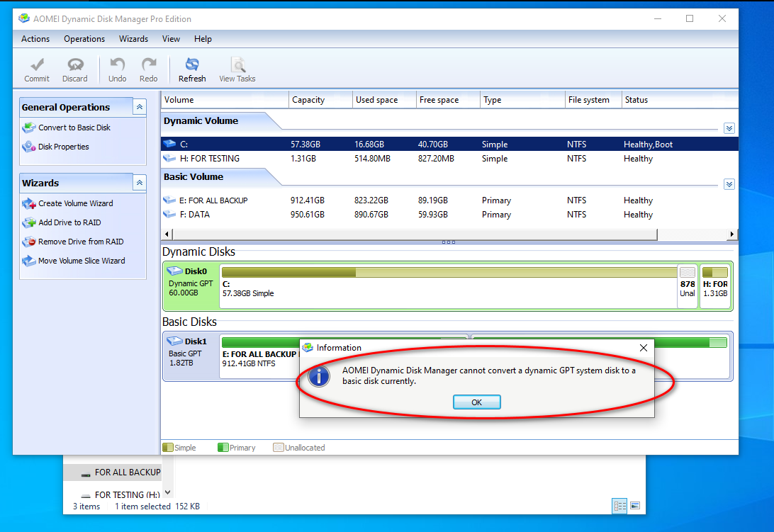
Task: Select Remove Drive from RAID
Action: pyautogui.click(x=73, y=242)
